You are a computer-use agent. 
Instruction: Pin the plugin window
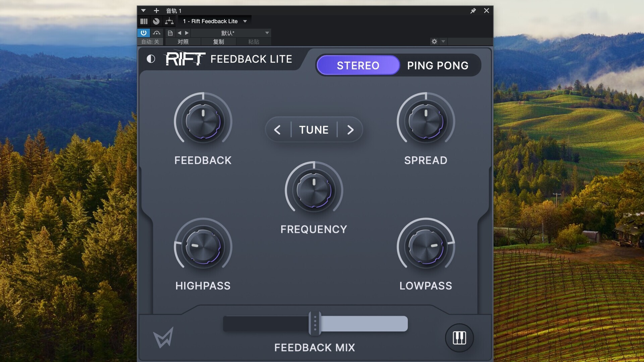click(x=473, y=11)
